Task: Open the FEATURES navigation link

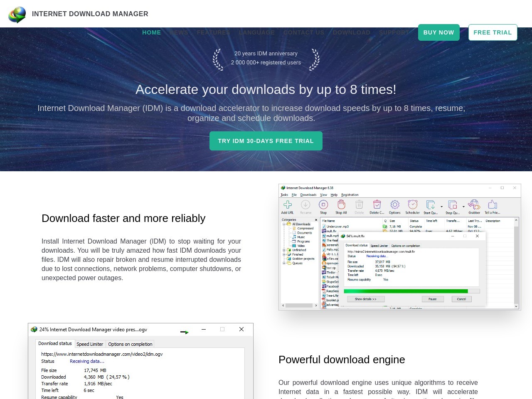Action: 214,32
